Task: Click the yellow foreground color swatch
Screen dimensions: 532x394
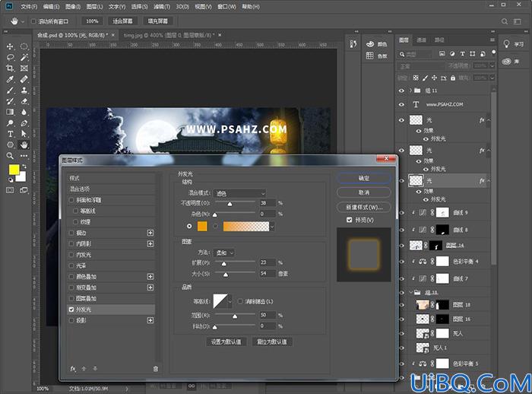Action: pyautogui.click(x=14, y=170)
